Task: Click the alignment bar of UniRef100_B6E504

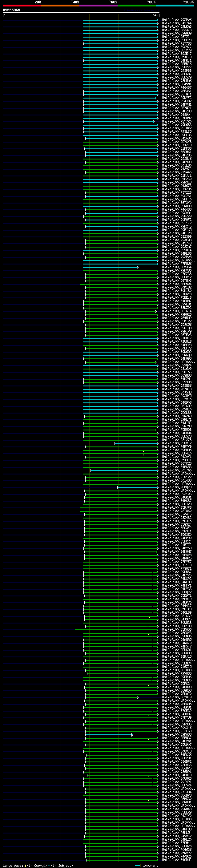Action: [119, 284]
